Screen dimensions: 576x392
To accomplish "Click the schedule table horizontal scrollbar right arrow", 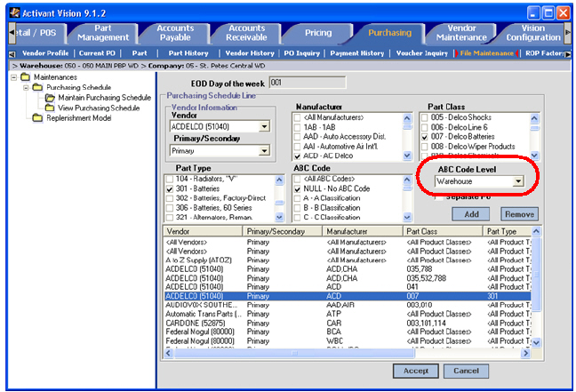I will (x=525, y=353).
